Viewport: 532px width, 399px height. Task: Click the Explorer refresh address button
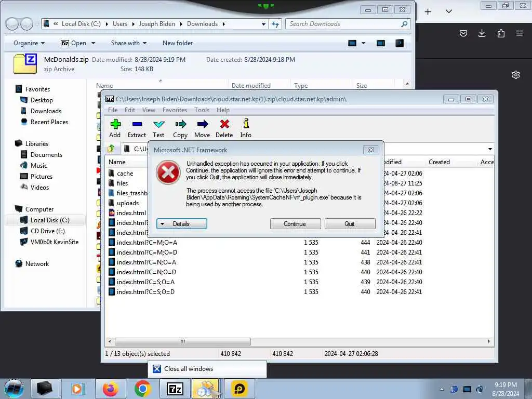(275, 24)
